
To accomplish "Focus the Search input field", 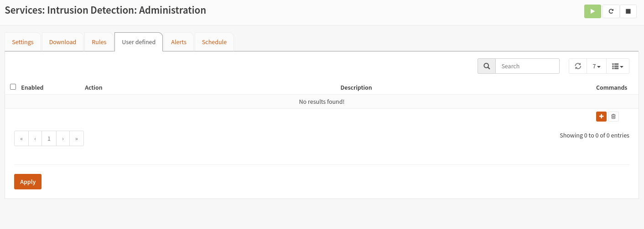I will [x=527, y=66].
